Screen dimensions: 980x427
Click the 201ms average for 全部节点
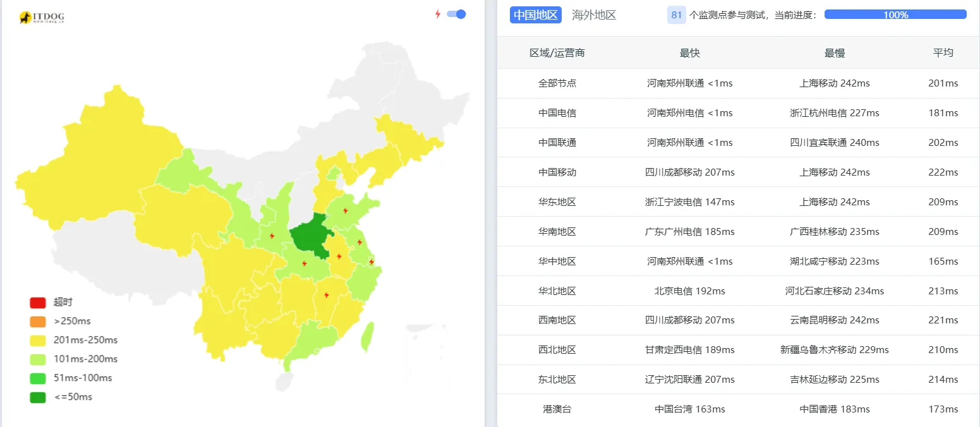click(x=943, y=83)
